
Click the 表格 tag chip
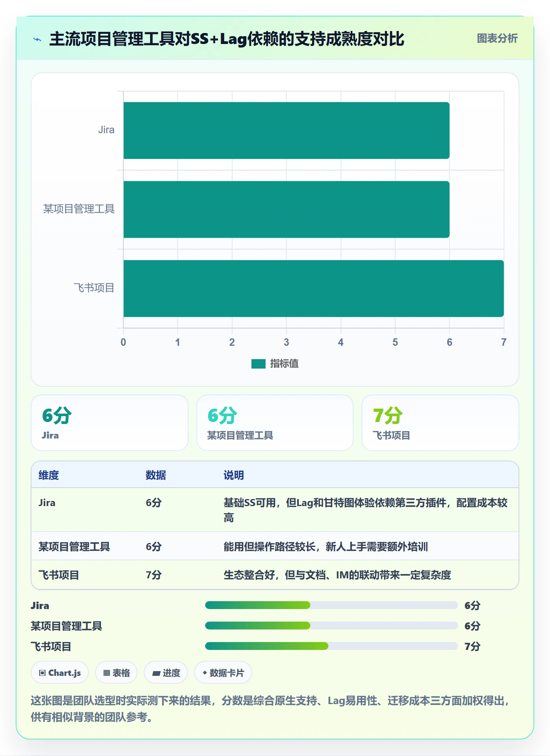tap(116, 673)
